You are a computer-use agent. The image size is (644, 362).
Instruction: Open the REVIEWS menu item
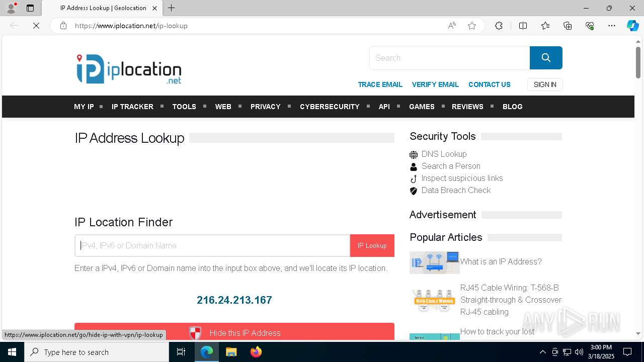point(467,107)
